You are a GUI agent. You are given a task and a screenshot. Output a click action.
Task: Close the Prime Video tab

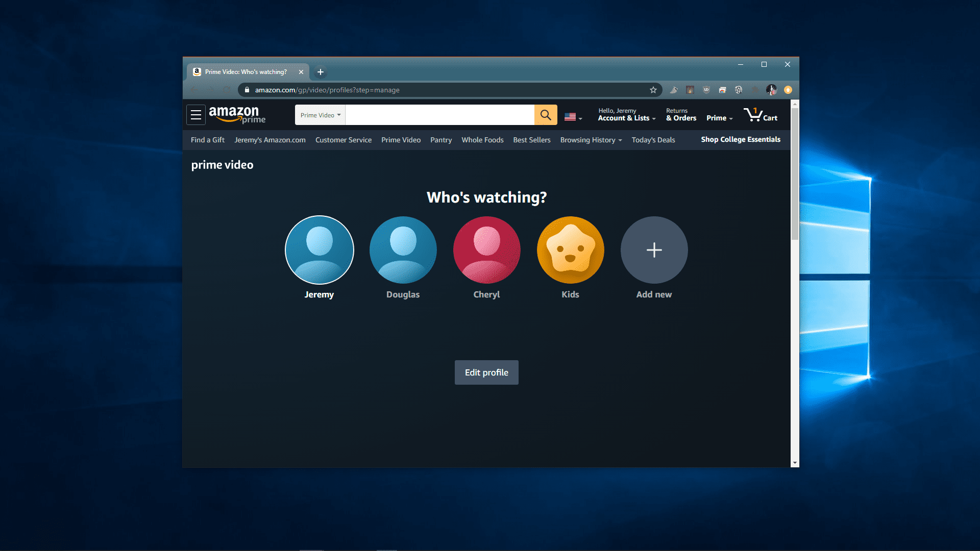pyautogui.click(x=301, y=72)
